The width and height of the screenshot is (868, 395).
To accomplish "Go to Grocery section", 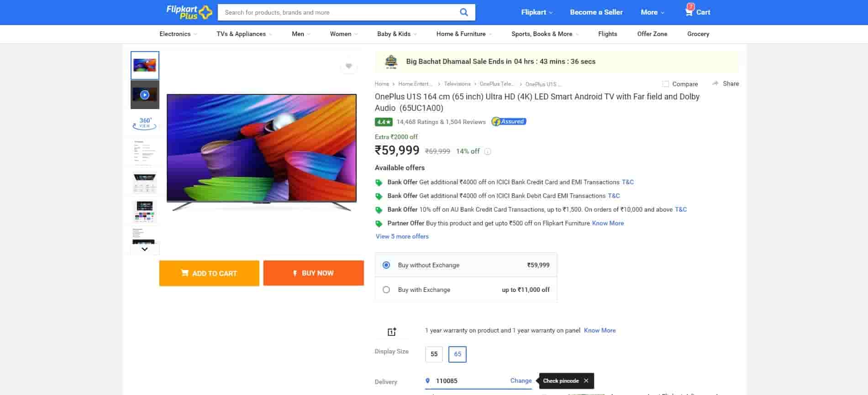I will click(x=698, y=34).
